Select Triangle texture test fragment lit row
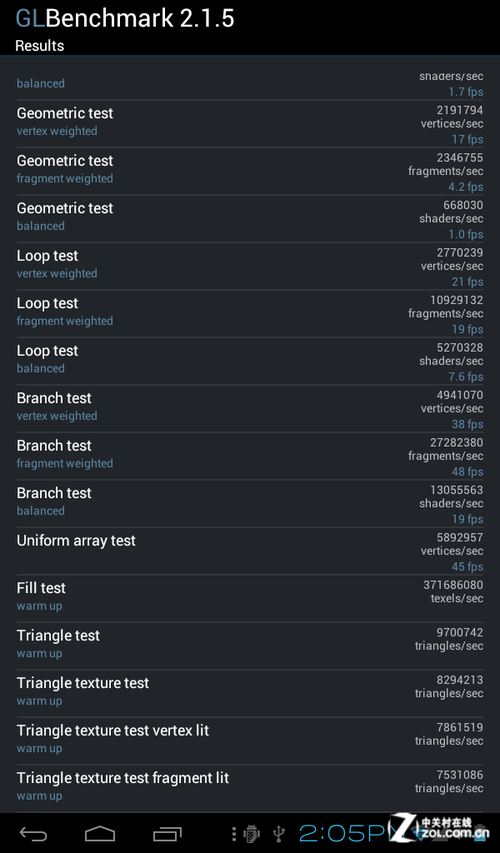The height and width of the screenshot is (853, 500). coord(250,788)
